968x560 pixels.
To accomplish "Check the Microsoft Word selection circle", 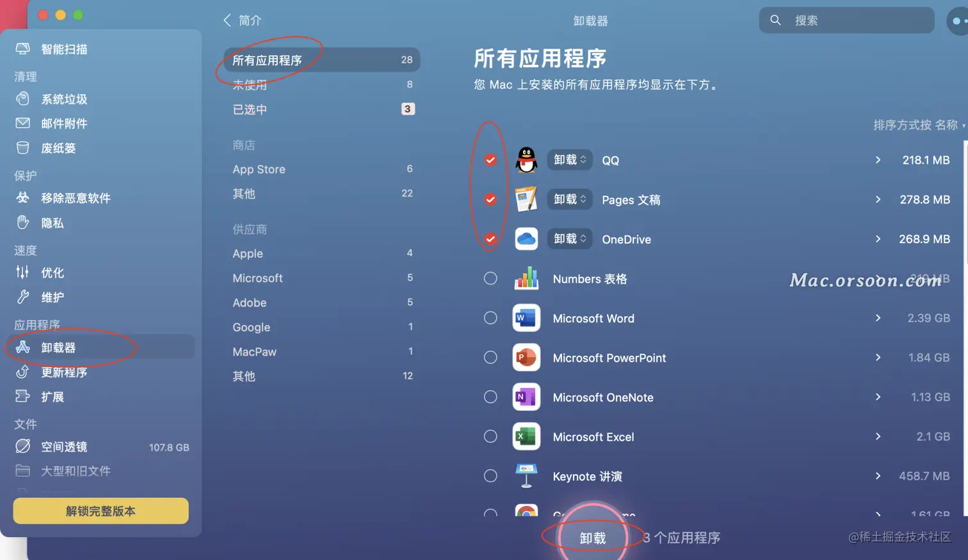I will [x=490, y=318].
